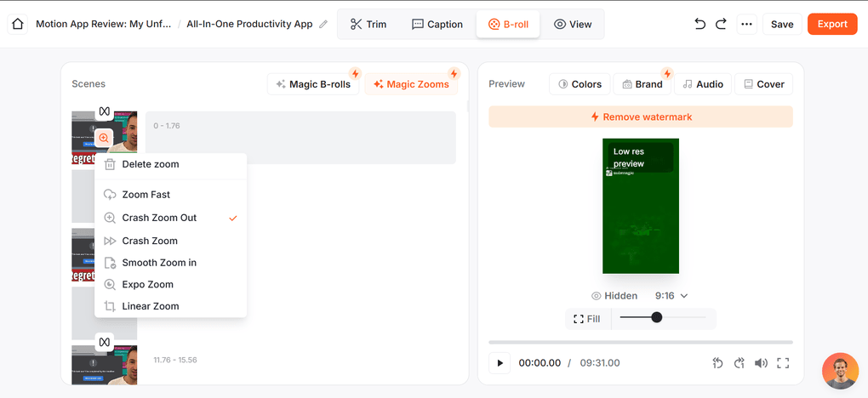The height and width of the screenshot is (398, 868).
Task: Open fullscreen preview
Action: (783, 363)
